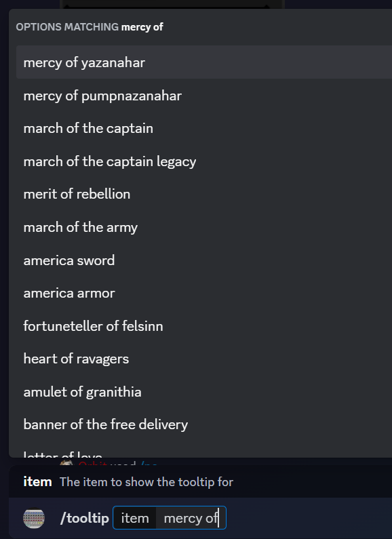Pick the 'heart of ravagers' option
The height and width of the screenshot is (539, 392).
tap(204, 359)
